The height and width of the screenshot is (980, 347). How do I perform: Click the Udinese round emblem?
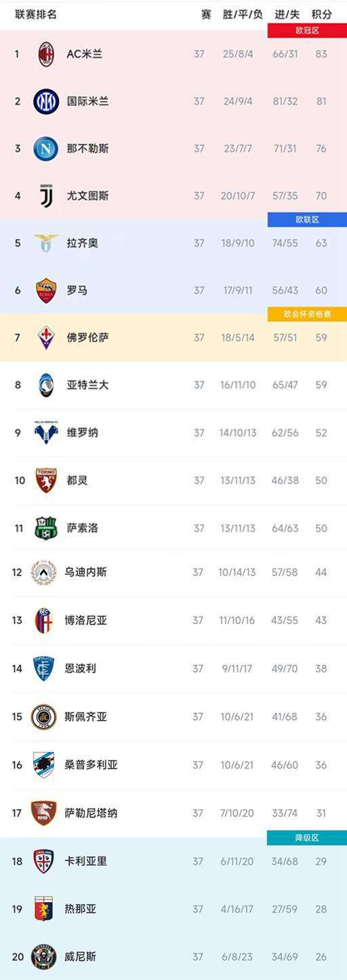44,572
